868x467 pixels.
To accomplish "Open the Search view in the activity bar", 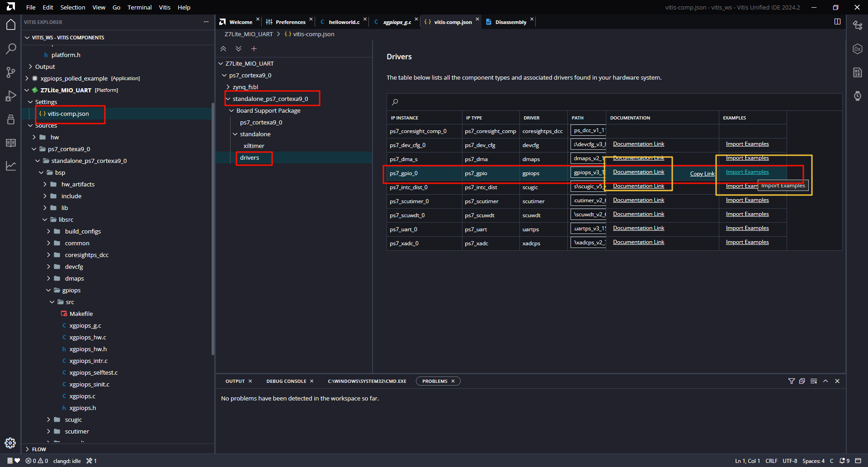I will tap(11, 48).
